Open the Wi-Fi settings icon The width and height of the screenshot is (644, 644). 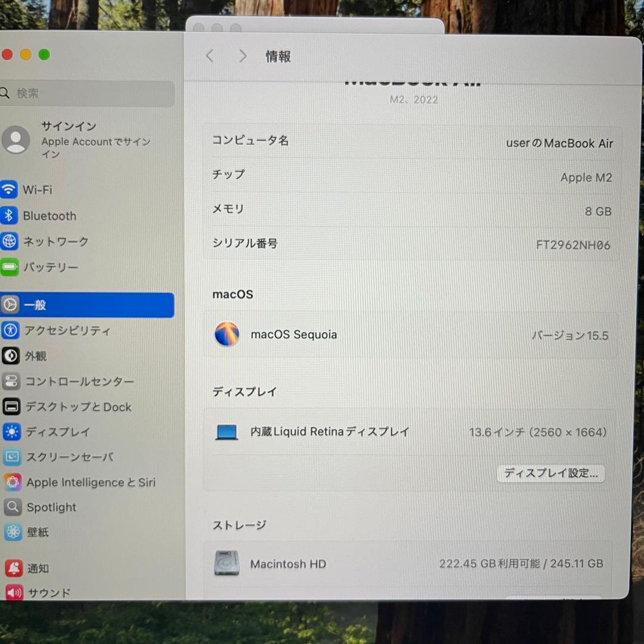pos(10,190)
